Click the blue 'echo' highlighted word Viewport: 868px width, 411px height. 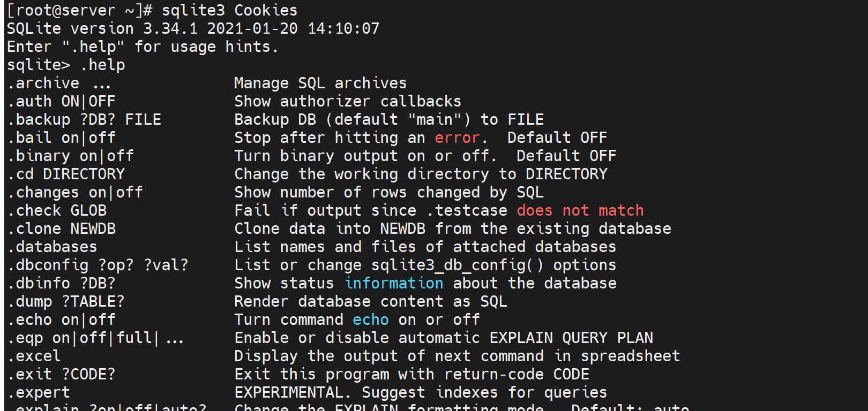pyautogui.click(x=370, y=320)
